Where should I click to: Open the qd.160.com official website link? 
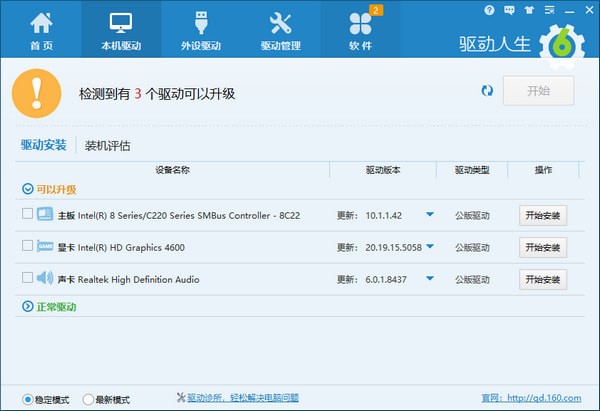tap(545, 398)
